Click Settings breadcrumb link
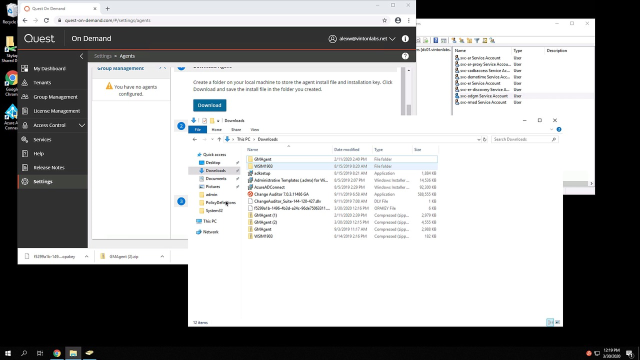The width and height of the screenshot is (640, 360). pos(102,56)
